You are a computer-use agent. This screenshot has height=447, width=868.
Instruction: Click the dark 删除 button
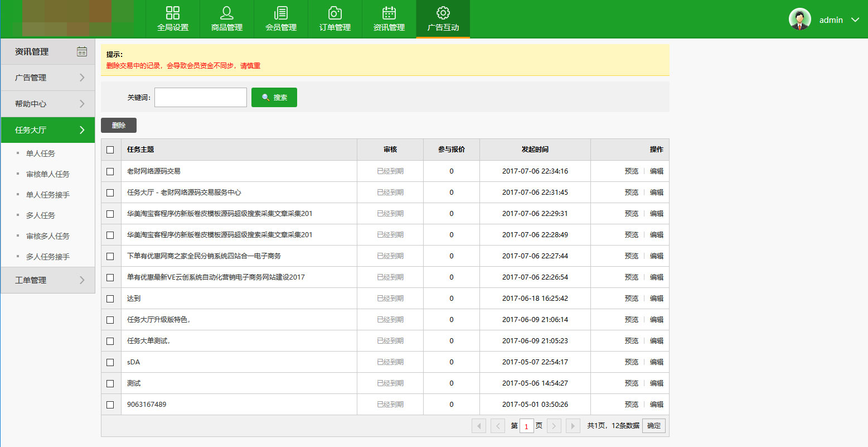coord(119,126)
